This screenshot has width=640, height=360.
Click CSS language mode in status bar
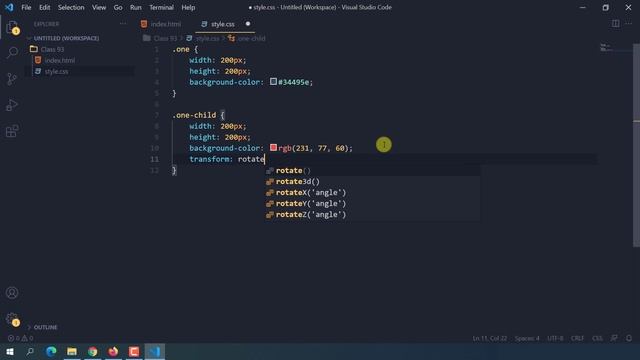pyautogui.click(x=597, y=338)
